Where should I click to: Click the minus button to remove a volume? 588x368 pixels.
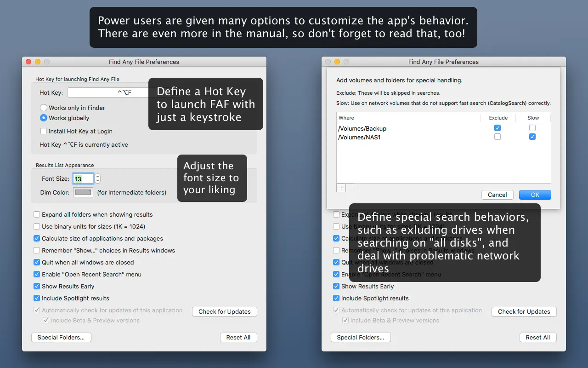[350, 188]
